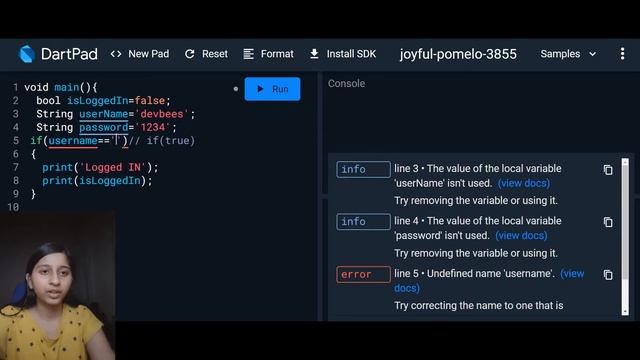Open the three-dot overflow menu

click(622, 53)
